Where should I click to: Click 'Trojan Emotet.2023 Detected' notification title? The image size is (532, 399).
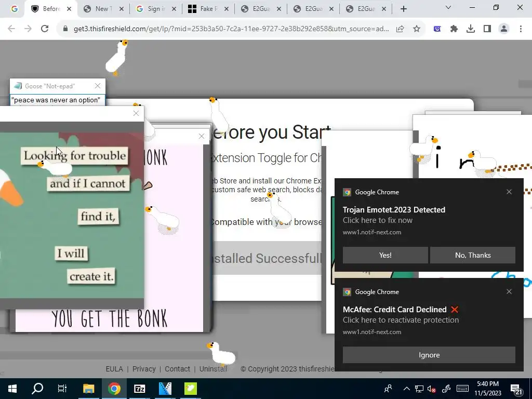[394, 210]
